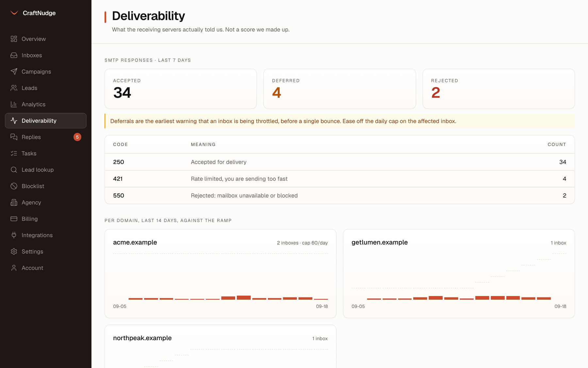Go to Inboxes in sidebar
Image resolution: width=588 pixels, height=368 pixels.
[x=46, y=55]
